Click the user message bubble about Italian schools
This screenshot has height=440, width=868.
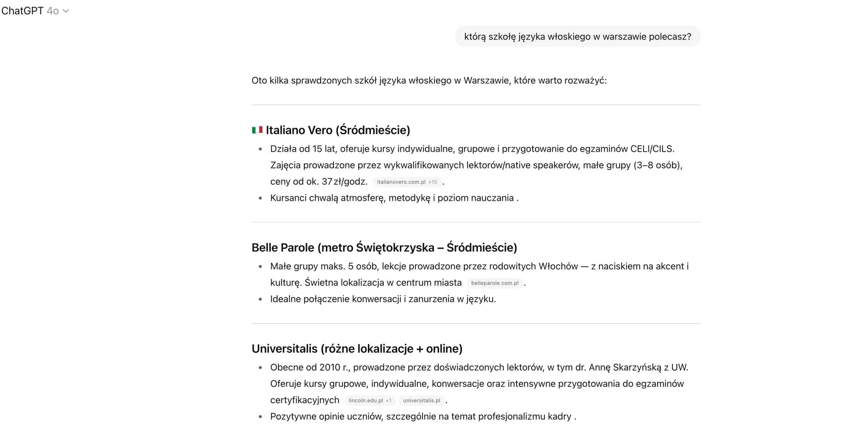click(x=577, y=37)
